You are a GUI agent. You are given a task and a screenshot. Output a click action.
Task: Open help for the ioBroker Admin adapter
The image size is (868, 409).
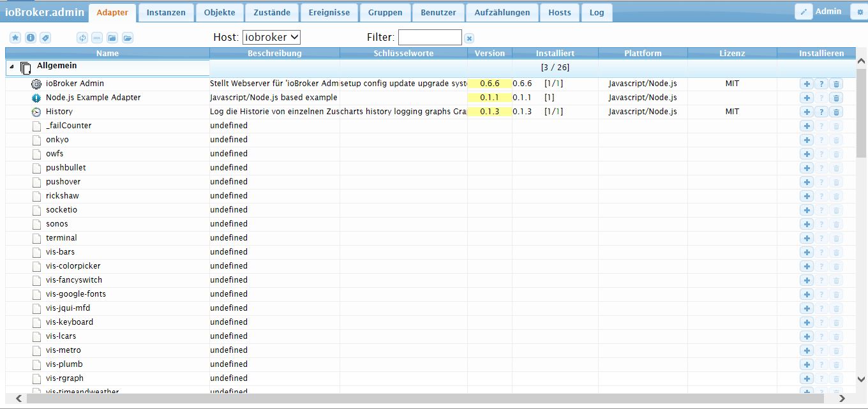coord(821,84)
